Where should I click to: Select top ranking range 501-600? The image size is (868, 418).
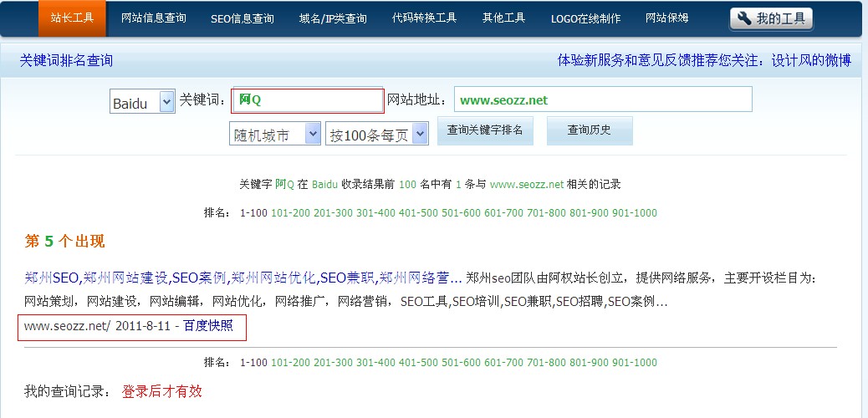(461, 213)
